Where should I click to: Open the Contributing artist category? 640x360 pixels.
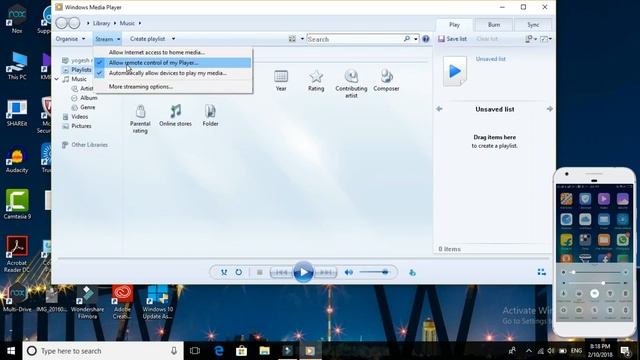[x=351, y=84]
